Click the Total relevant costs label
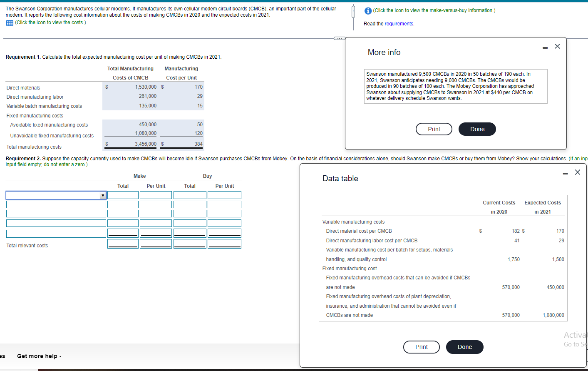 pyautogui.click(x=27, y=246)
